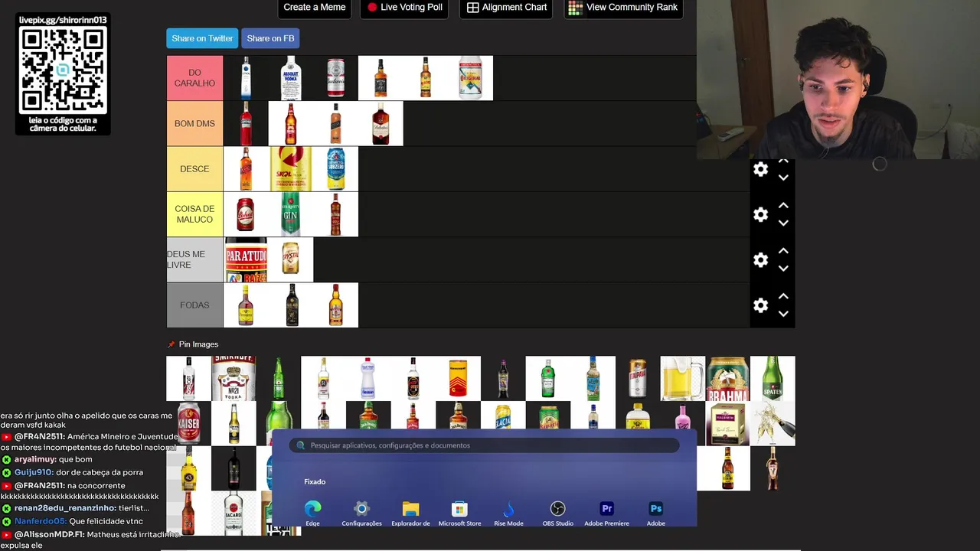Open Configurações from Start menu
The width and height of the screenshot is (980, 551).
[x=361, y=513]
